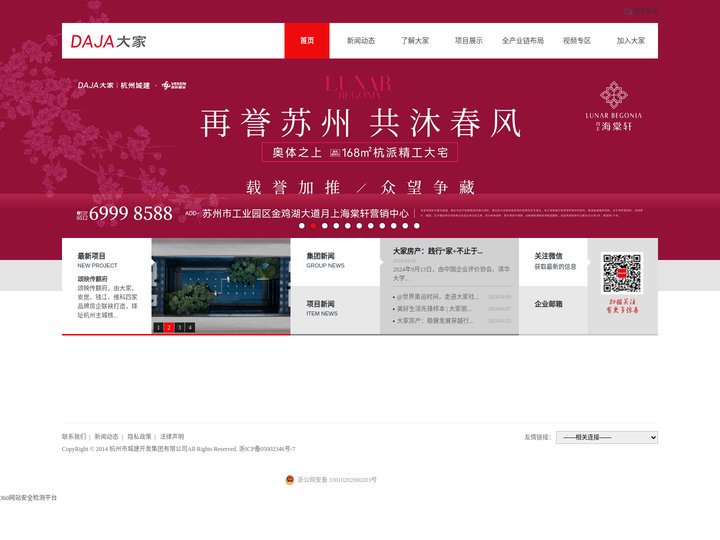Click the 2024年9月13日 news summary text
Viewport: 720px width, 540px height.
(x=451, y=273)
